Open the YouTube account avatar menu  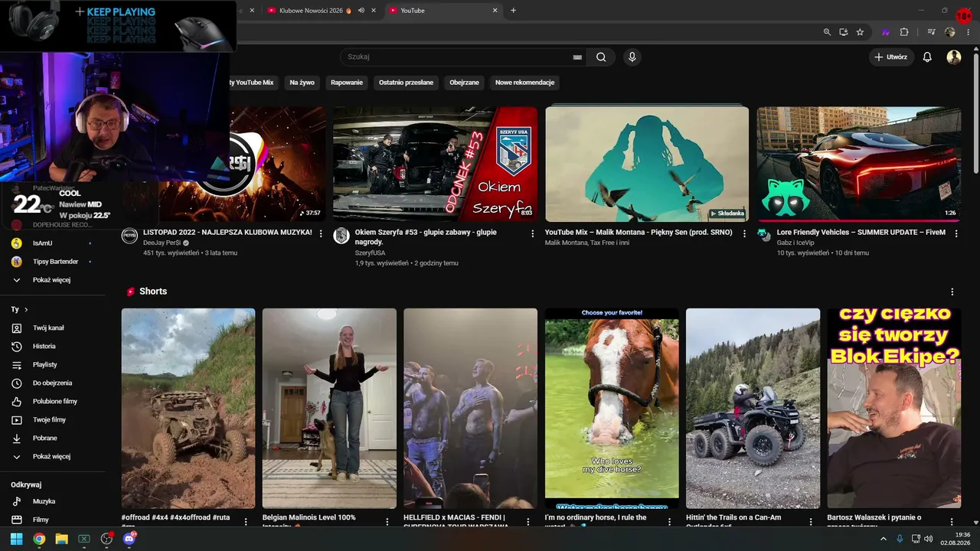[954, 57]
